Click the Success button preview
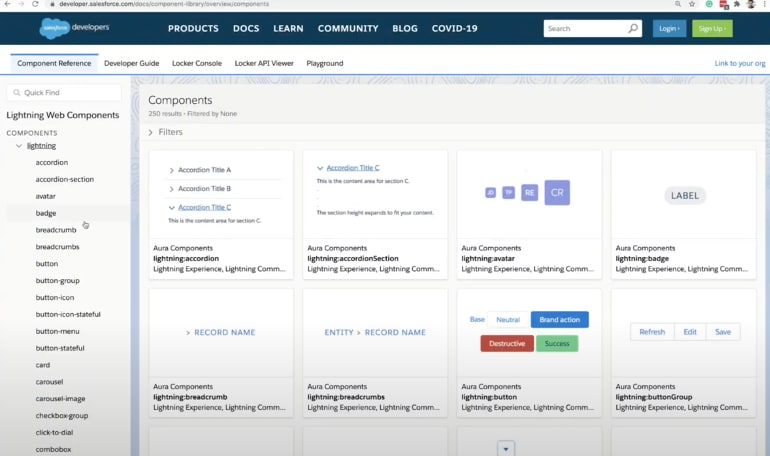Screen dimensions: 770x456 point(557,344)
